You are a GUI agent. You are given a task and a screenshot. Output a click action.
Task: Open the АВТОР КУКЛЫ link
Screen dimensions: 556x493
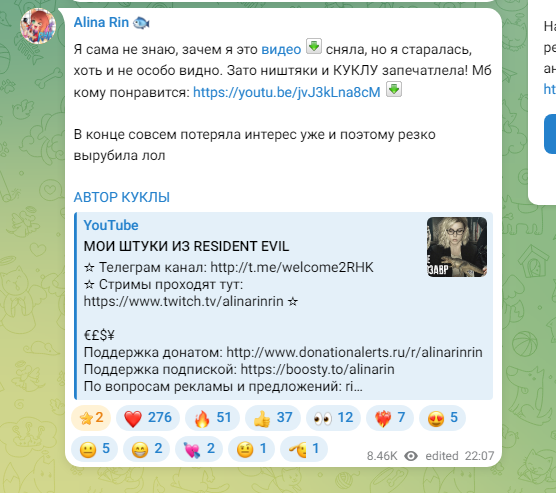pyautogui.click(x=122, y=197)
